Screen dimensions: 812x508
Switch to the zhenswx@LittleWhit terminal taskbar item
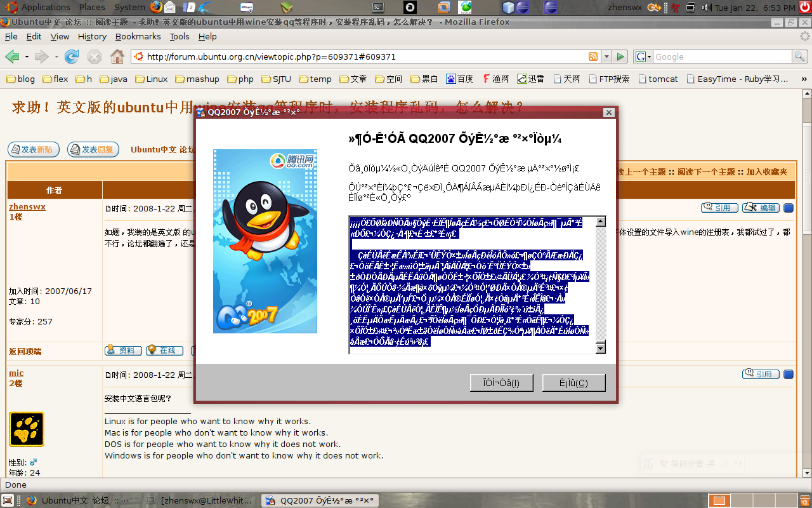click(200, 500)
